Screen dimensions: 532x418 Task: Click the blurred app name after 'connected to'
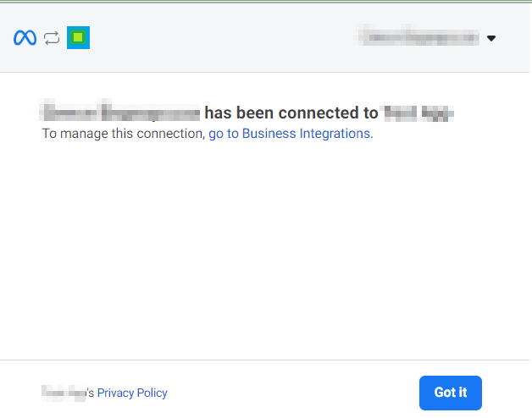[x=418, y=113]
